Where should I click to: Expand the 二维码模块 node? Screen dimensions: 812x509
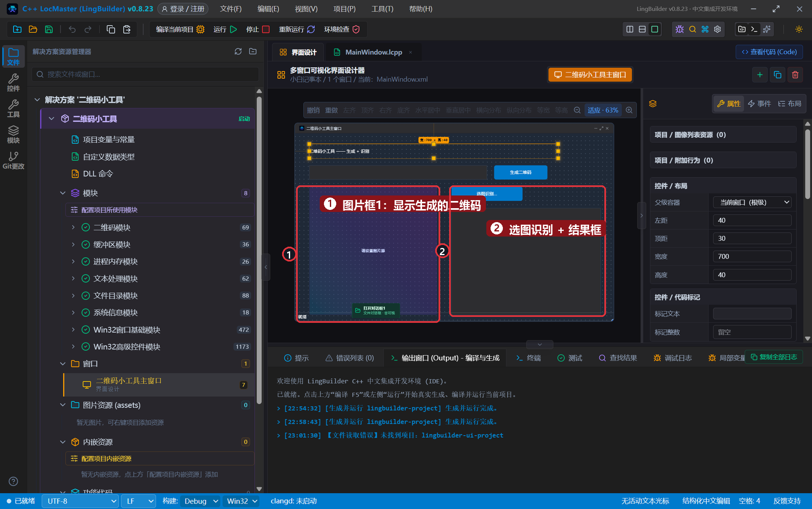[x=73, y=227]
